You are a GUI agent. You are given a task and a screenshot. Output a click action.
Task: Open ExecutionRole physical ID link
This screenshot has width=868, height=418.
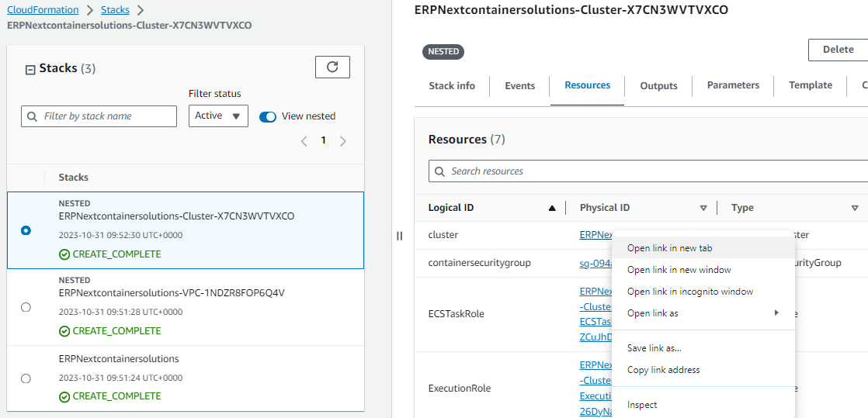tap(595, 388)
